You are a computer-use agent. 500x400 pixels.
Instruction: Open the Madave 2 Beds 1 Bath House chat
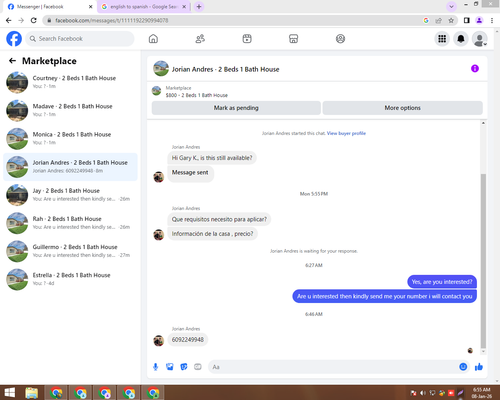pyautogui.click(x=70, y=110)
